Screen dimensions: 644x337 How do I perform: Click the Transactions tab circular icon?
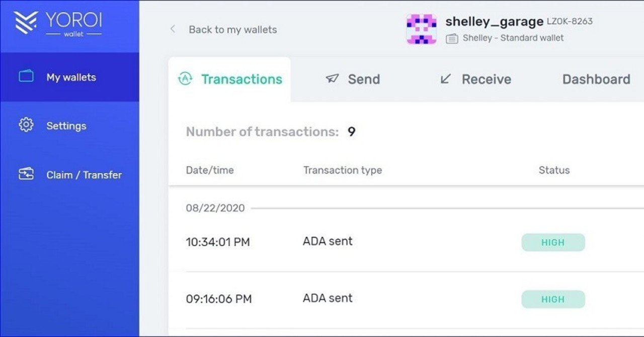coord(186,79)
